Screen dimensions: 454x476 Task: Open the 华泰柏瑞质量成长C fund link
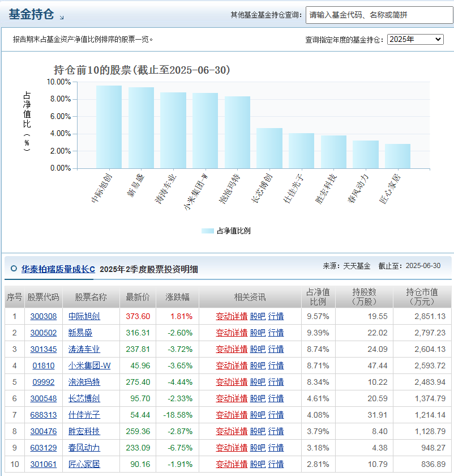click(58, 269)
